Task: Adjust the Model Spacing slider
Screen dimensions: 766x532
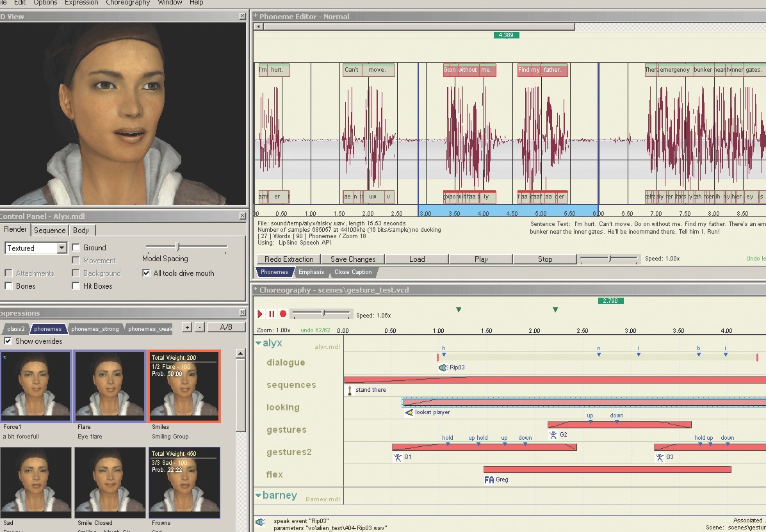Action: click(177, 246)
